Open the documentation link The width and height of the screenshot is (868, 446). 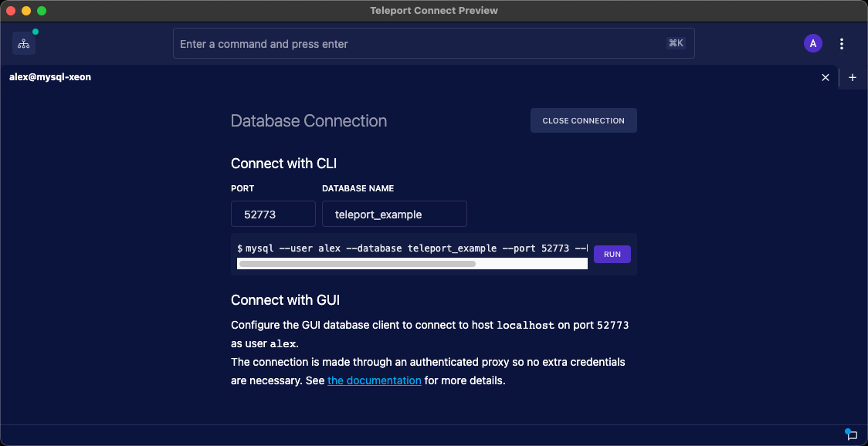pos(374,380)
